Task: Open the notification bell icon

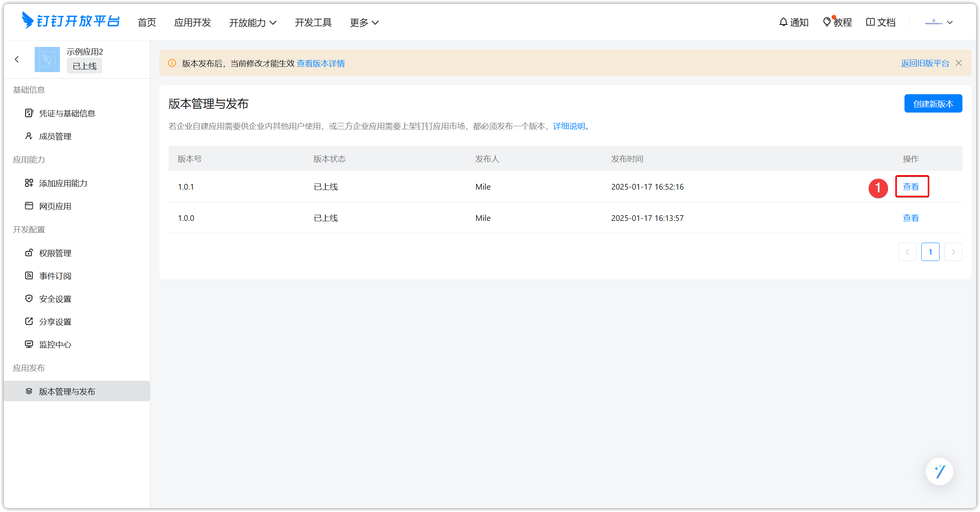Action: (783, 22)
